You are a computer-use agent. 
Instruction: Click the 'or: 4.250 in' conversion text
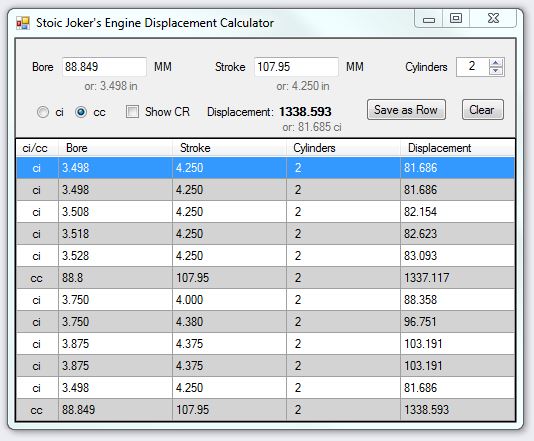coord(303,86)
